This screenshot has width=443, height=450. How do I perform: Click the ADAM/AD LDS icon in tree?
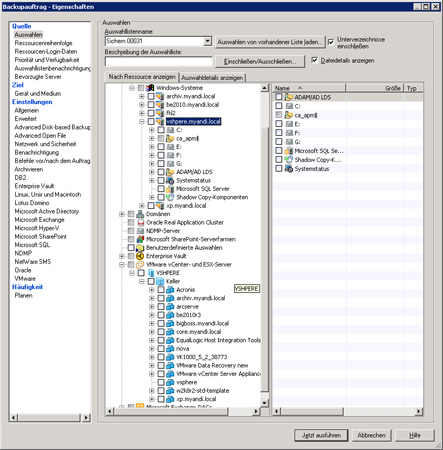(x=170, y=172)
